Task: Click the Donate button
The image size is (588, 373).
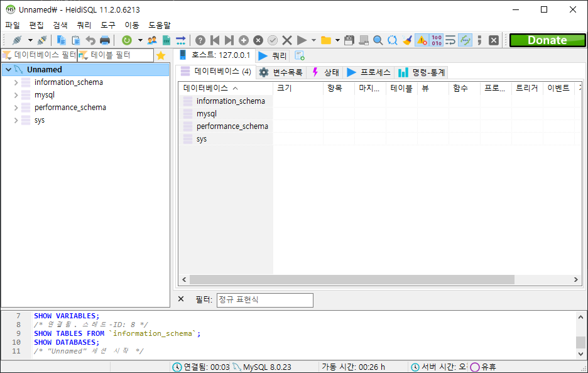Action: coord(546,40)
